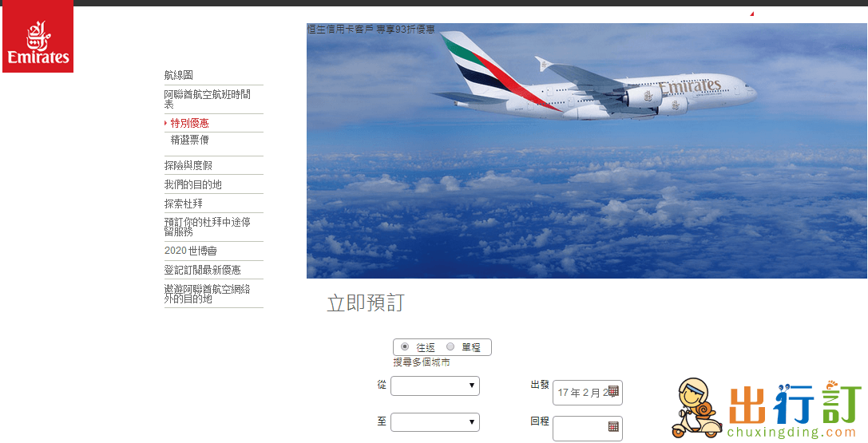Click the A380 airplane banner image

pyautogui.click(x=587, y=150)
